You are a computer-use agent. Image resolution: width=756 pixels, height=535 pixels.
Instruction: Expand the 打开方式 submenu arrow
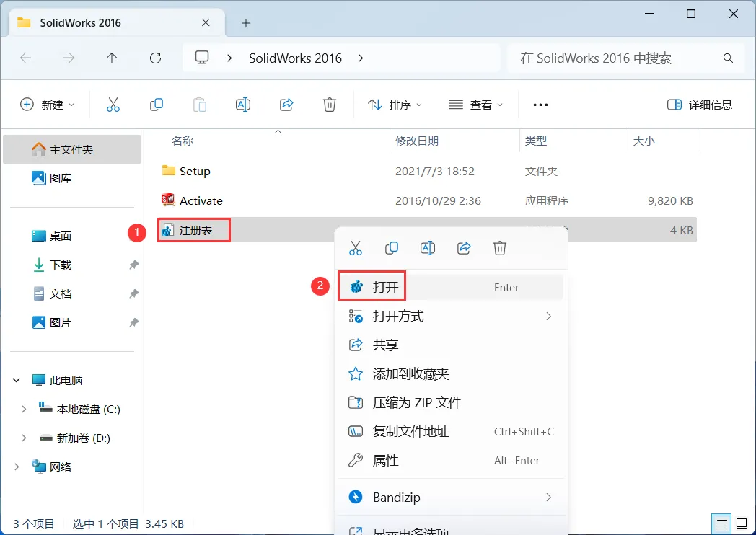pyautogui.click(x=548, y=317)
